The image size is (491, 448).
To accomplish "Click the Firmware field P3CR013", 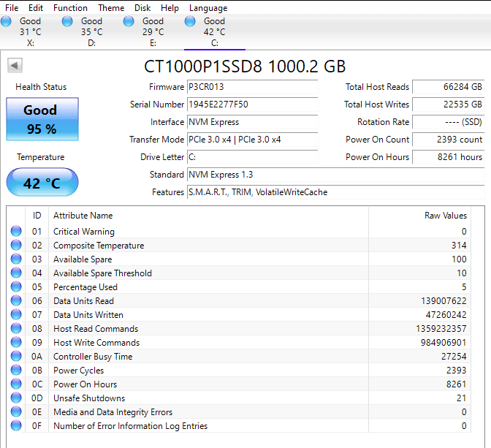I will point(252,87).
